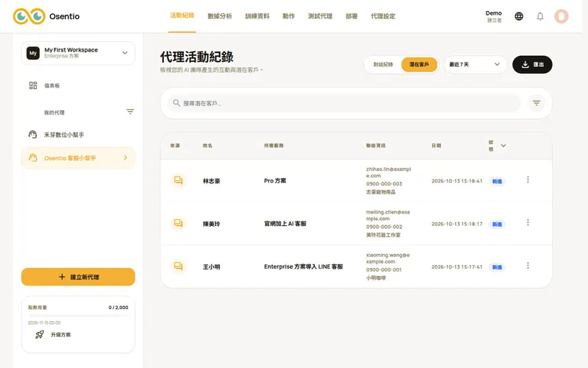Click the Demo account name
Image resolution: width=588 pixels, height=368 pixels.
(x=493, y=13)
